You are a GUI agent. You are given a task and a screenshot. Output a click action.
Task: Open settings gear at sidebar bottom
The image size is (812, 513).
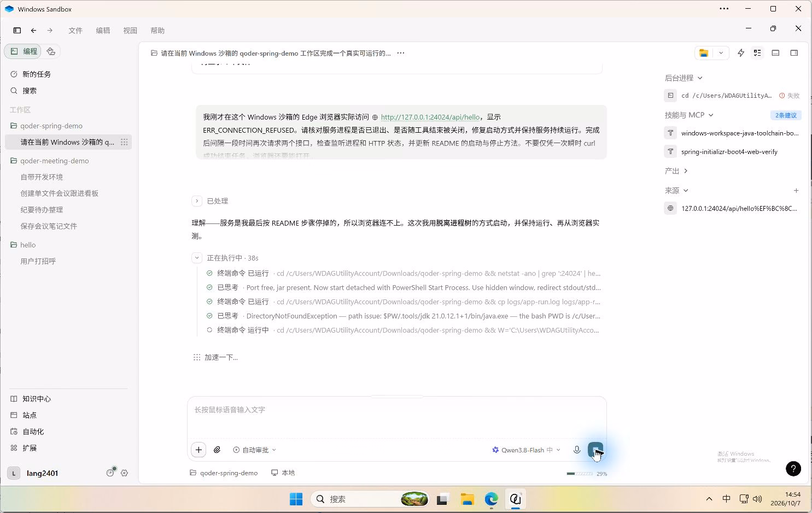(125, 473)
